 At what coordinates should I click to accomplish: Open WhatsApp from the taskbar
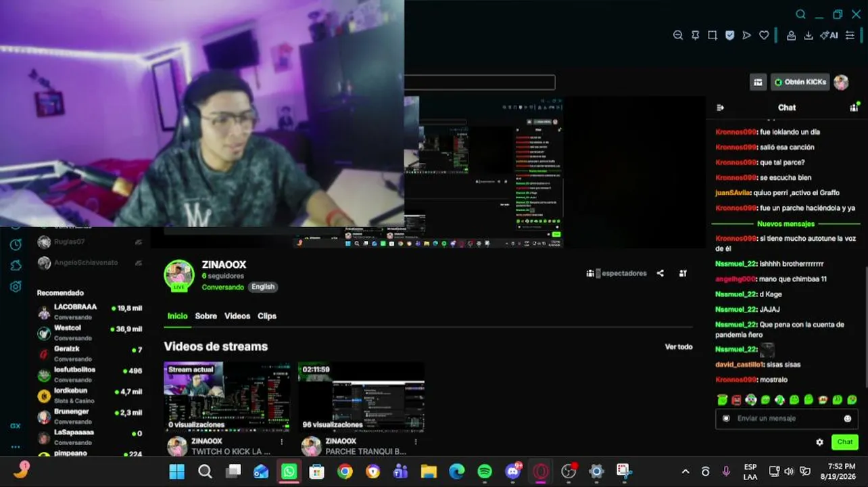tap(289, 471)
